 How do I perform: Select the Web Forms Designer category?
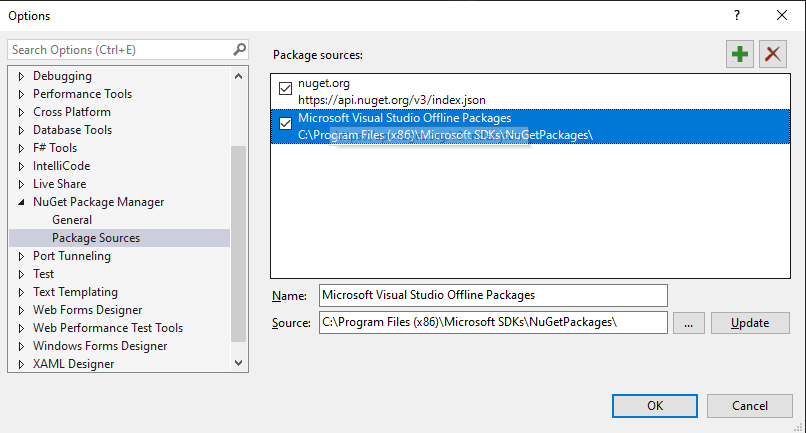coord(87,310)
